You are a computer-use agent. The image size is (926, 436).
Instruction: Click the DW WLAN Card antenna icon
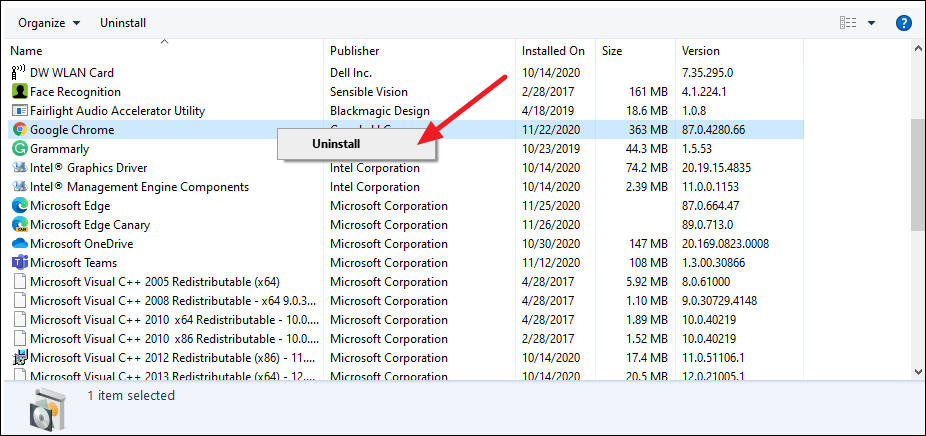19,73
